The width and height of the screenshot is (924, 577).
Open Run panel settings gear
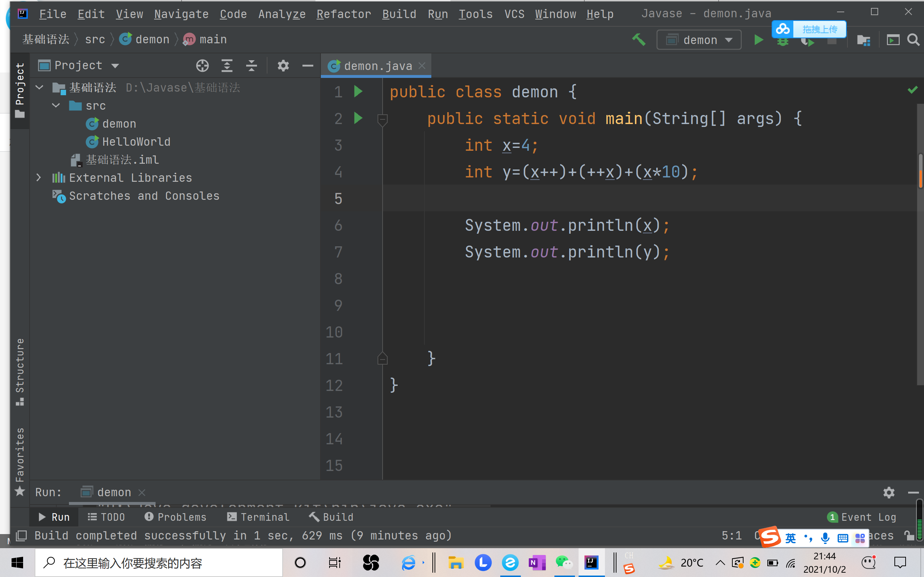[x=889, y=492]
